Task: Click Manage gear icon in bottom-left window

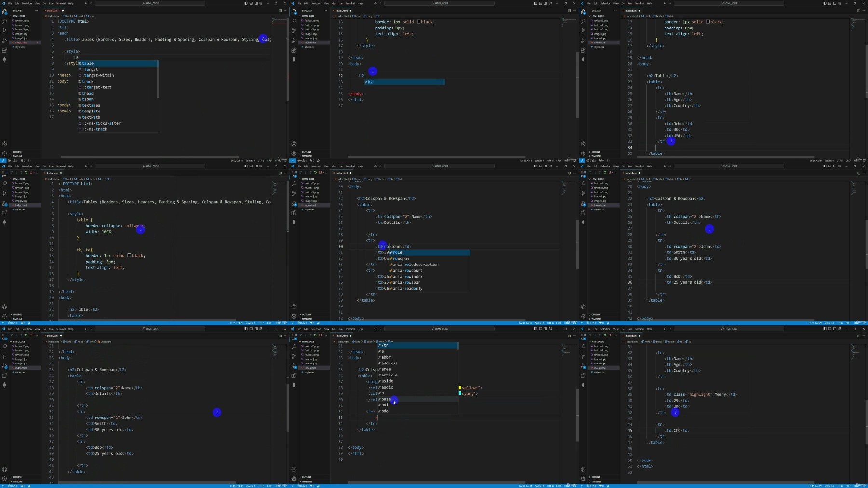Action: [5, 478]
